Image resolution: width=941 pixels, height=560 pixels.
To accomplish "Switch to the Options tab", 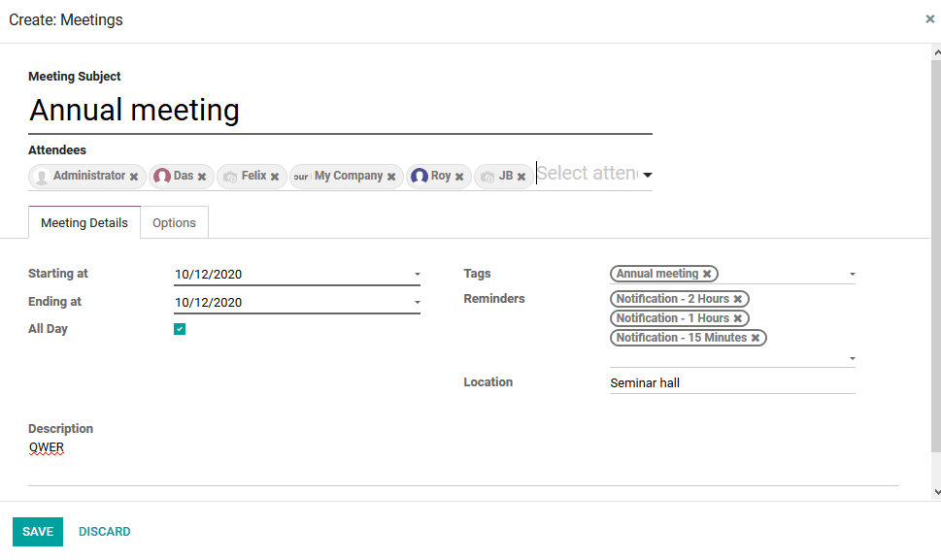I will tap(174, 222).
